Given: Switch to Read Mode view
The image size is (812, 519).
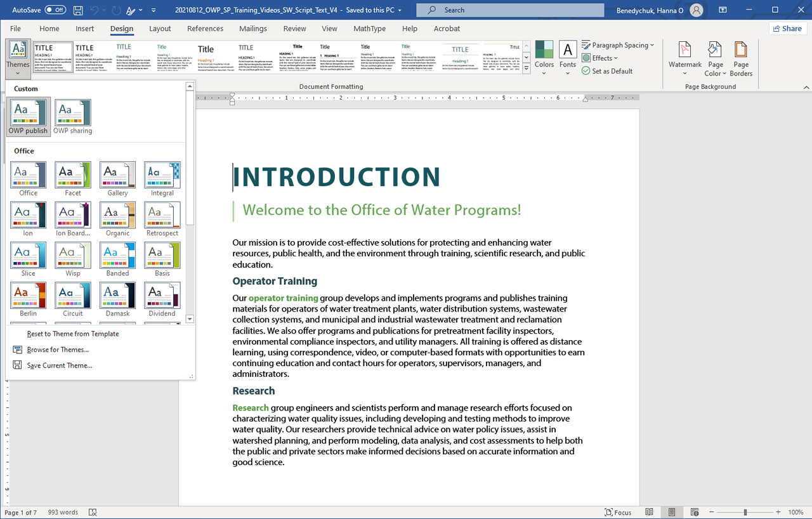Looking at the screenshot, I should (649, 512).
